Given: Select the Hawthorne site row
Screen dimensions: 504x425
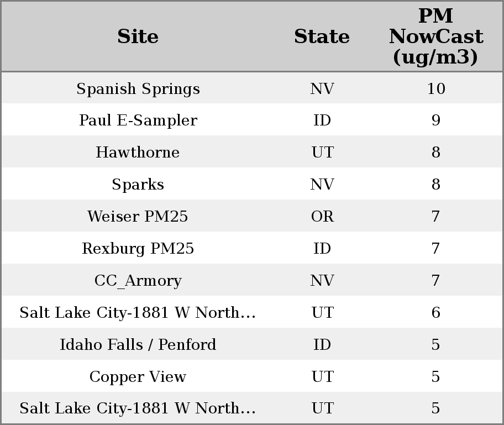Looking at the screenshot, I should click(138, 153).
